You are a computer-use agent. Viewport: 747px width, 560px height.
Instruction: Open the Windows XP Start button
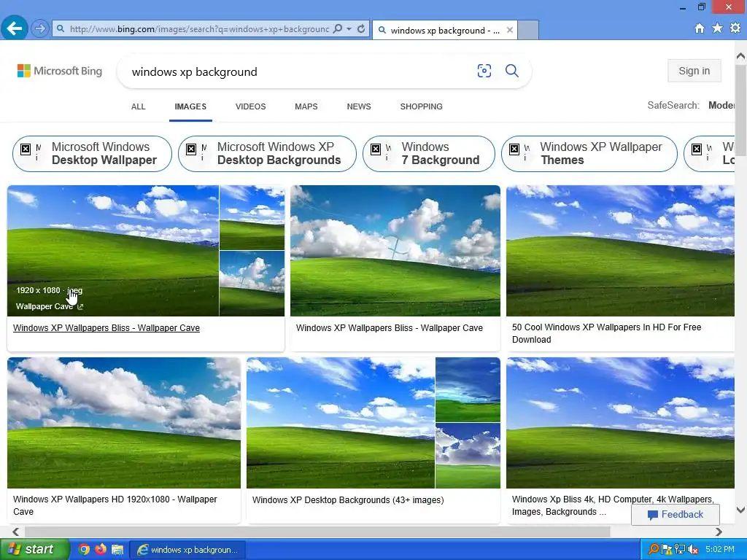[34, 549]
